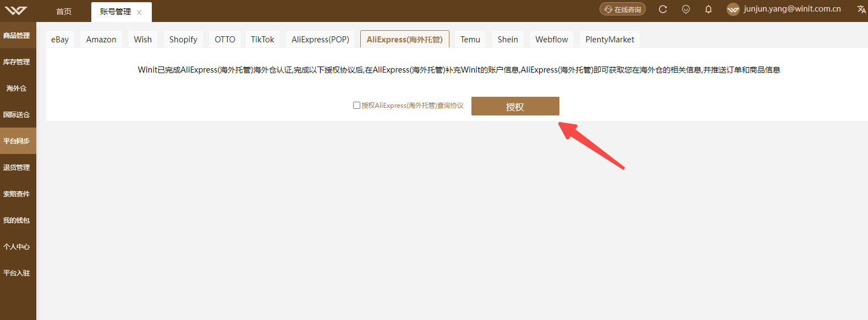Check the 授权AliExpress(海外托管)查询协议 checkbox

point(356,105)
